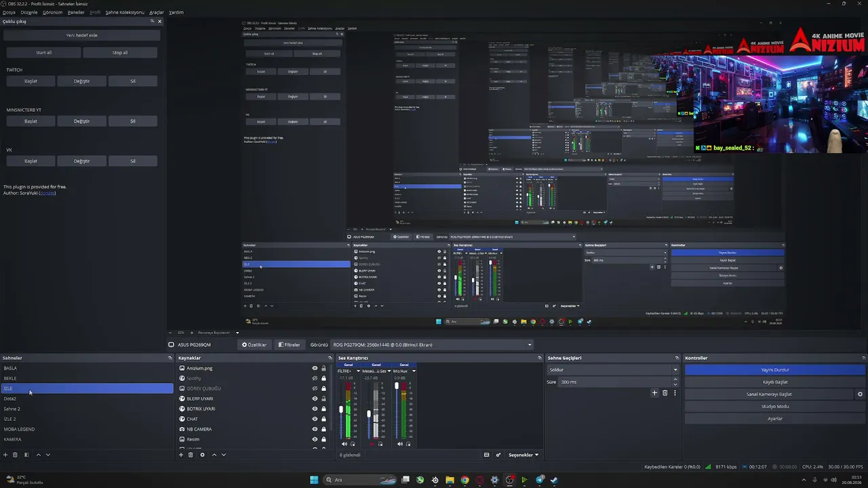Screen dimensions: 868x488
Task: Adjust the Mic/Aux volume fader
Action: pyautogui.click(x=397, y=386)
